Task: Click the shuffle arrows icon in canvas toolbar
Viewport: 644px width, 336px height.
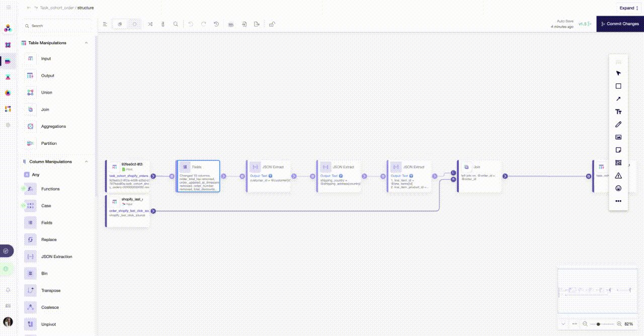Action: [150, 24]
